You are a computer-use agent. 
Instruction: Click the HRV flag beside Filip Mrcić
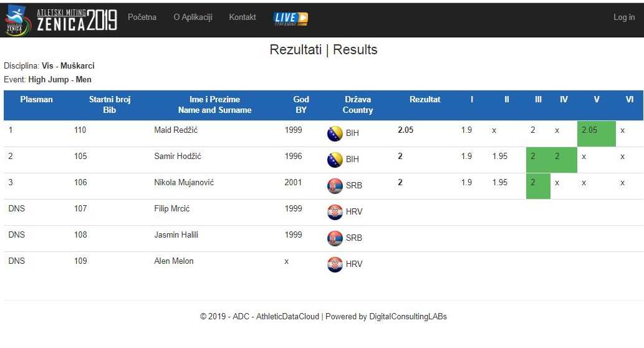[x=335, y=212]
